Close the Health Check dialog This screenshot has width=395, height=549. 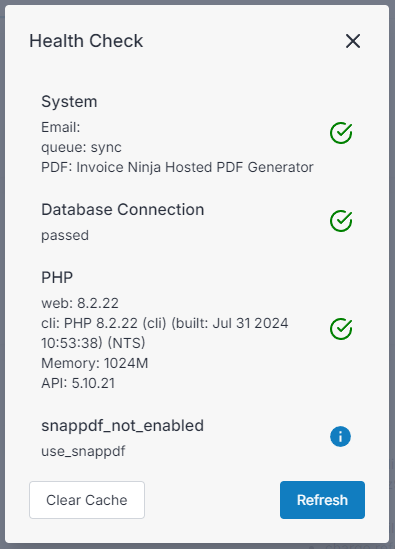[353, 41]
